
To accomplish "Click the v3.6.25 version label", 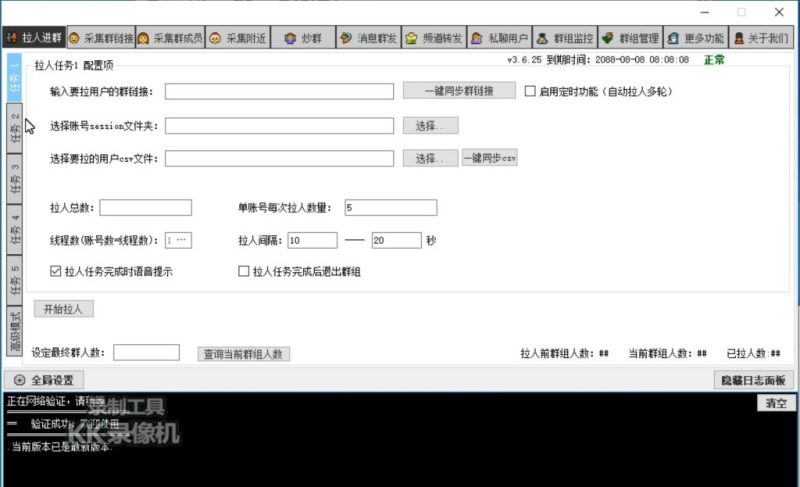I will coord(524,60).
